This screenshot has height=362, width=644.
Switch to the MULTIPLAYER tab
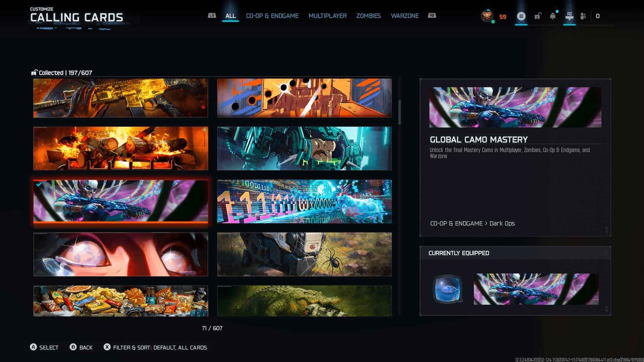coord(327,16)
